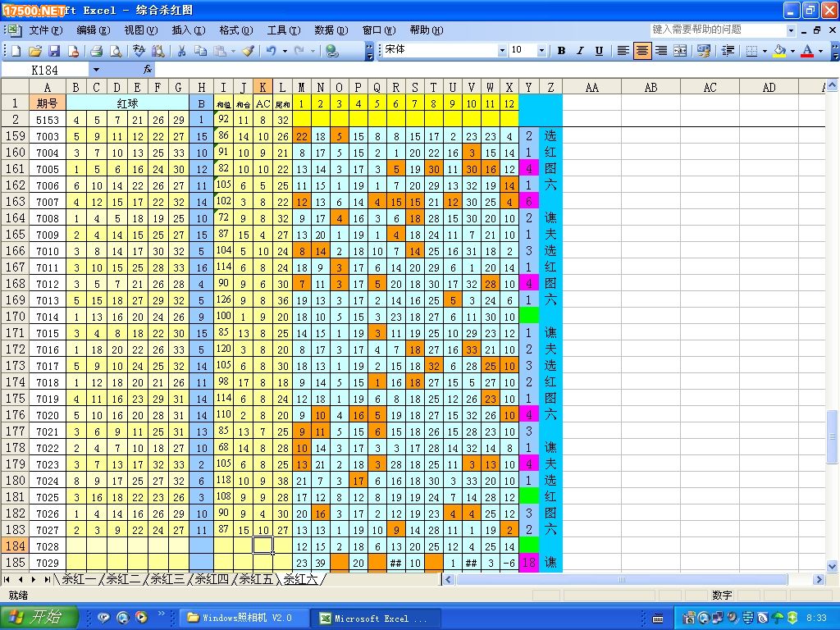Jump to first sheet with tab navigation arrow

click(x=7, y=579)
